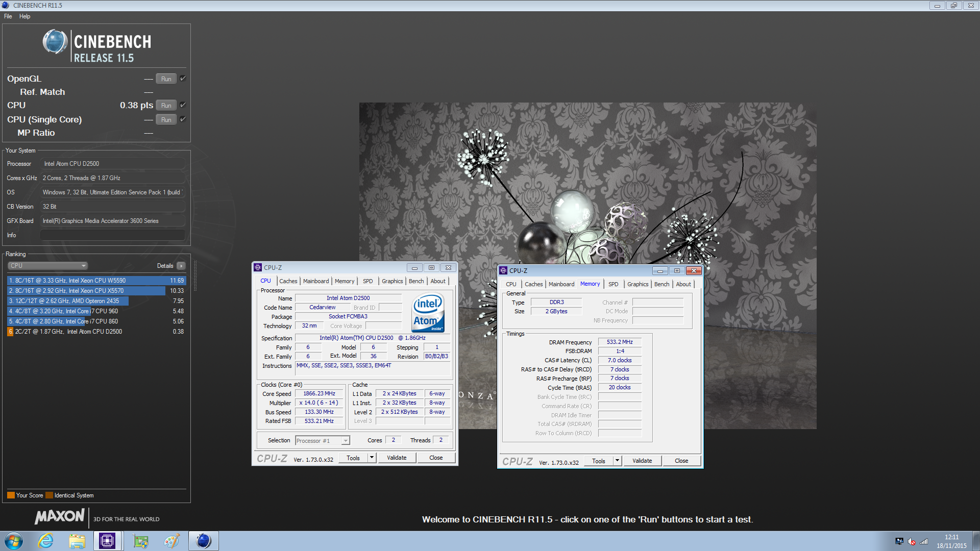Open the File menu

click(8, 16)
